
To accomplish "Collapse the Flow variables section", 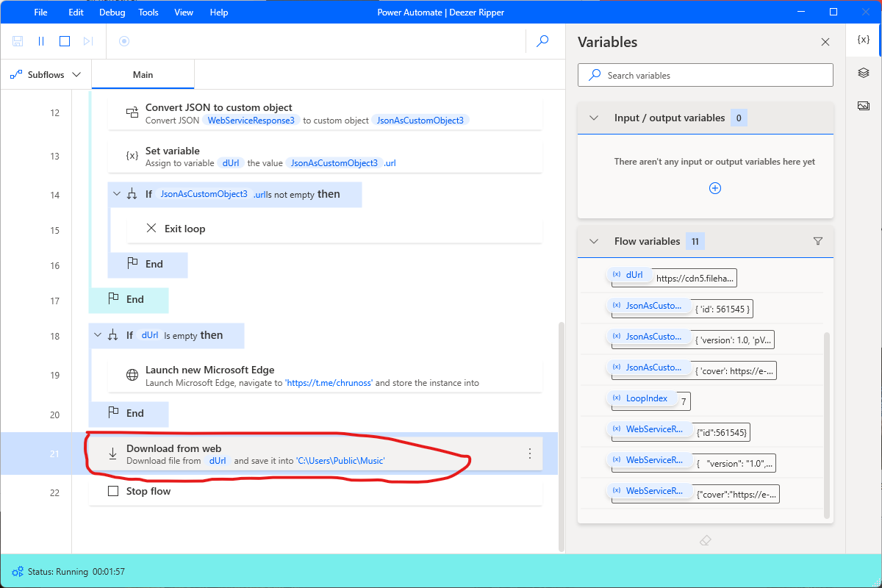I will (593, 240).
